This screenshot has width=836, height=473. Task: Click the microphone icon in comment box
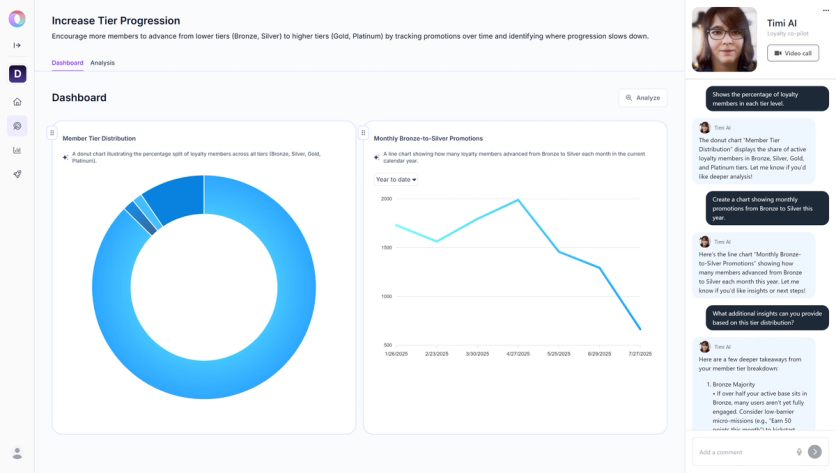[x=799, y=452]
